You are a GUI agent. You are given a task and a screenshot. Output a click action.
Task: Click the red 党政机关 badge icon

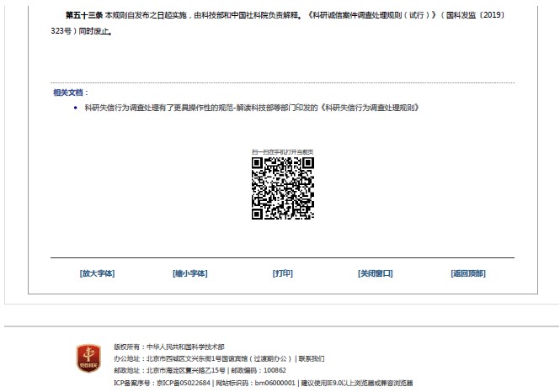tap(87, 358)
